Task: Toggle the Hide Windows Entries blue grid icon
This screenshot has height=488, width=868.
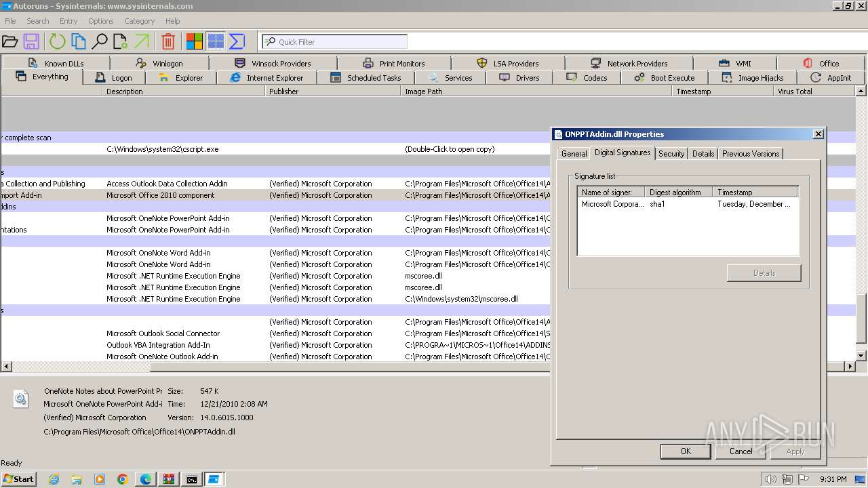Action: (216, 42)
